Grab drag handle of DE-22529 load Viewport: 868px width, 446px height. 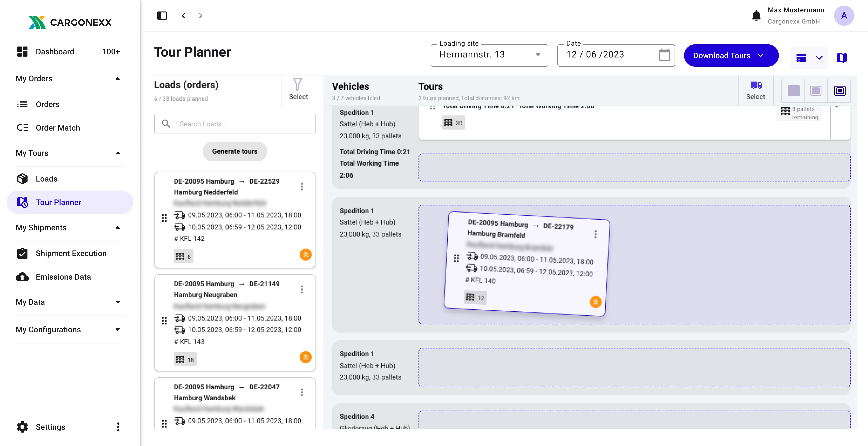pos(164,218)
